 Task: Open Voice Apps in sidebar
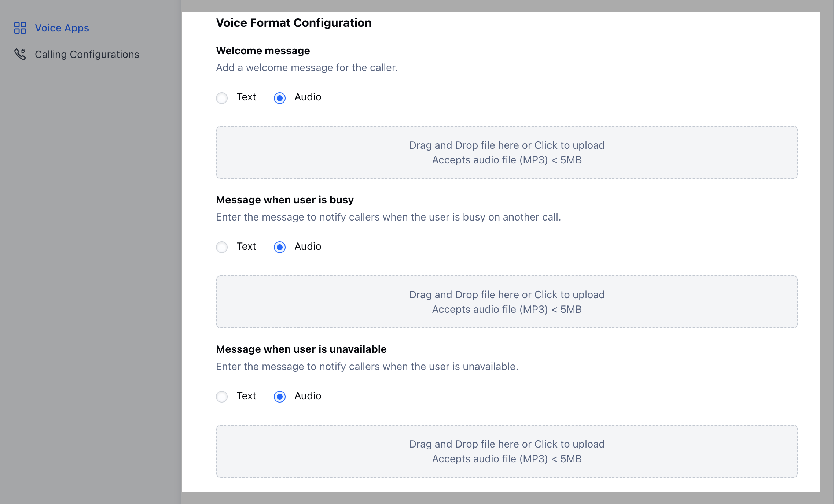[62, 28]
